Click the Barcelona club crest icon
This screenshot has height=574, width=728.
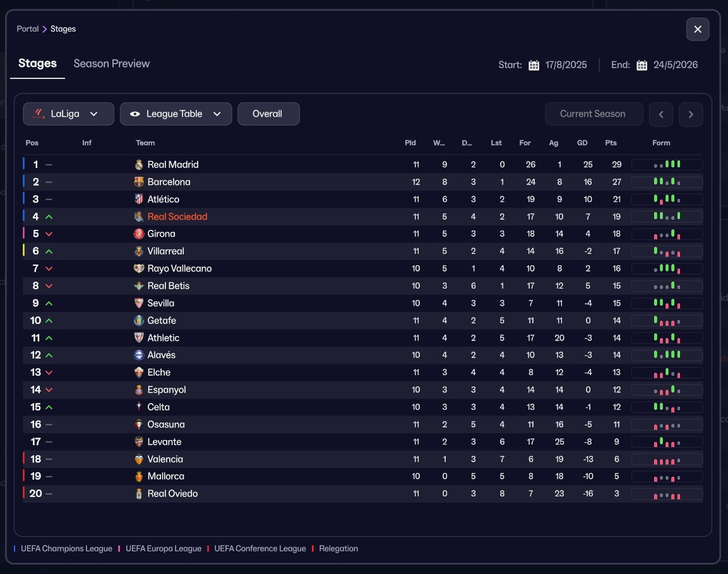coord(139,182)
